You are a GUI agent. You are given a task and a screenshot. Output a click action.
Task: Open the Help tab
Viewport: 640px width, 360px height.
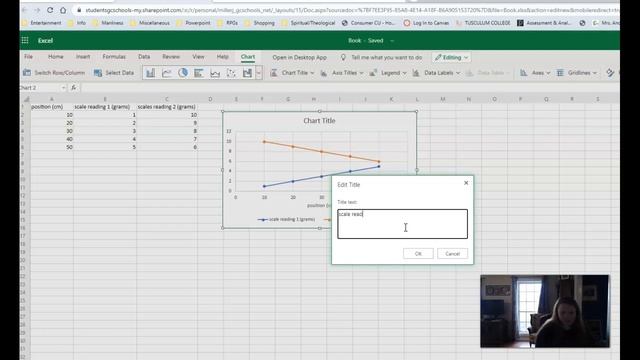tap(222, 57)
